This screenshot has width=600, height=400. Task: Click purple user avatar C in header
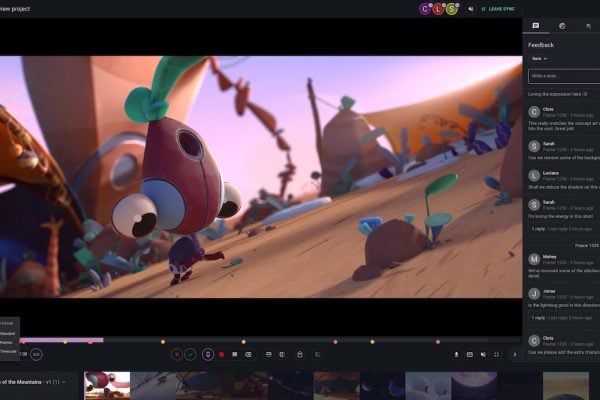click(425, 9)
